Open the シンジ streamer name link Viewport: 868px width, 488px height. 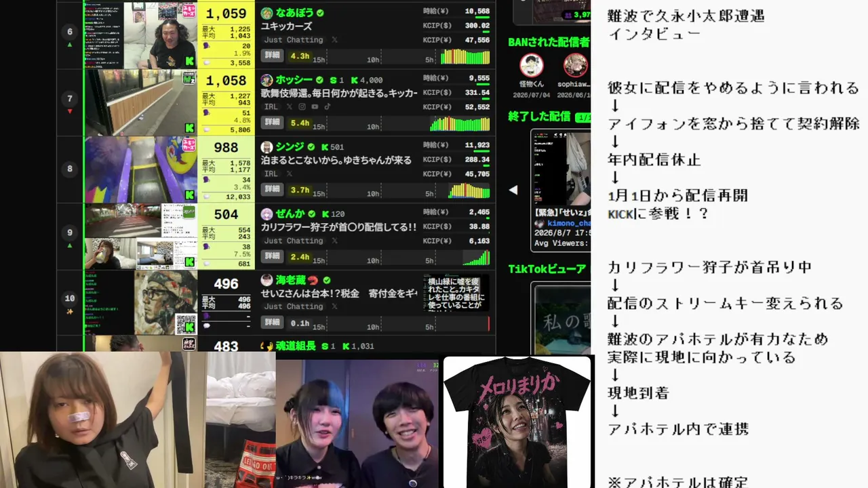point(290,146)
